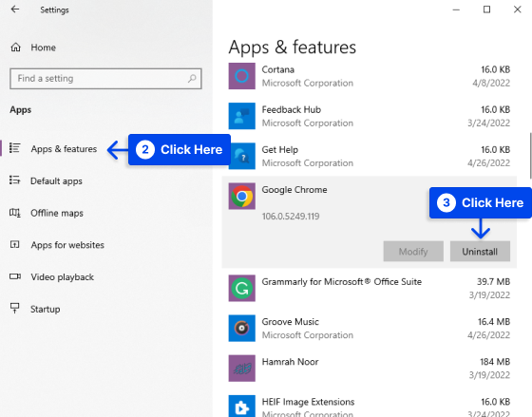Open Startup apps settings
The width and height of the screenshot is (532, 417).
click(34, 309)
